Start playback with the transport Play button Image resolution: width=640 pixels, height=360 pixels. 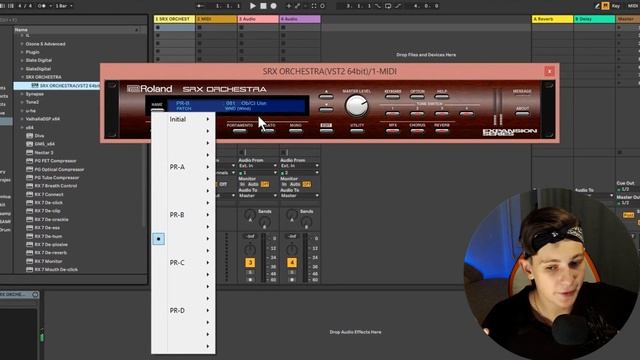point(253,6)
